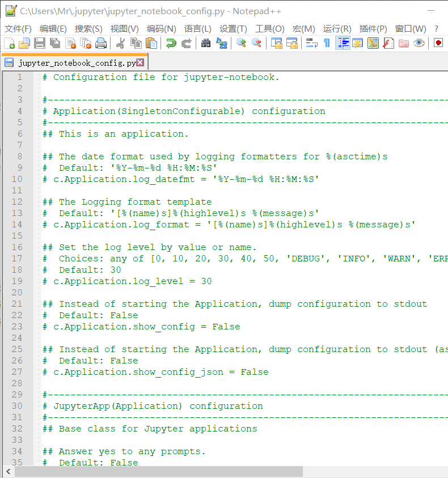Click the horizontal scrollbar thumb
This screenshot has height=478, width=448.
coord(159,471)
